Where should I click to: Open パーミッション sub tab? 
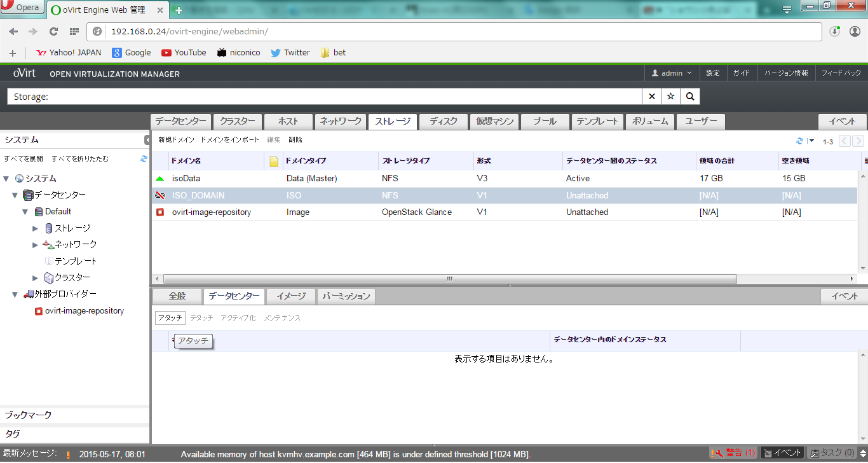click(346, 296)
